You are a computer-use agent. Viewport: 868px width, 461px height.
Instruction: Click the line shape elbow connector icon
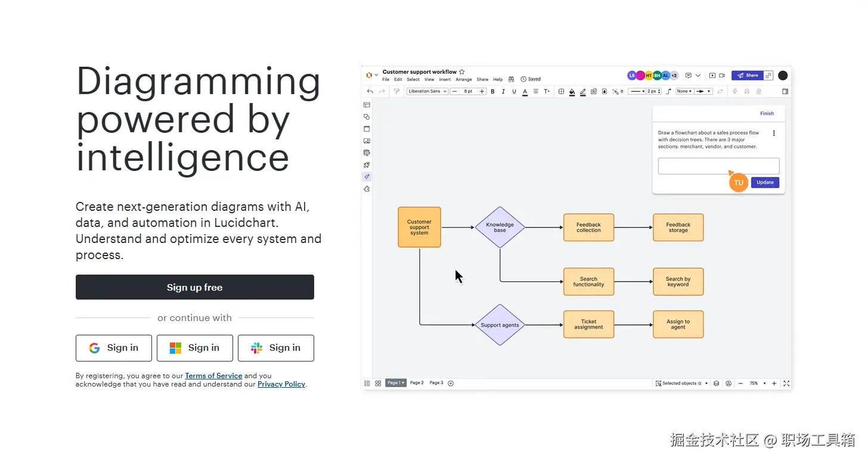coord(668,91)
